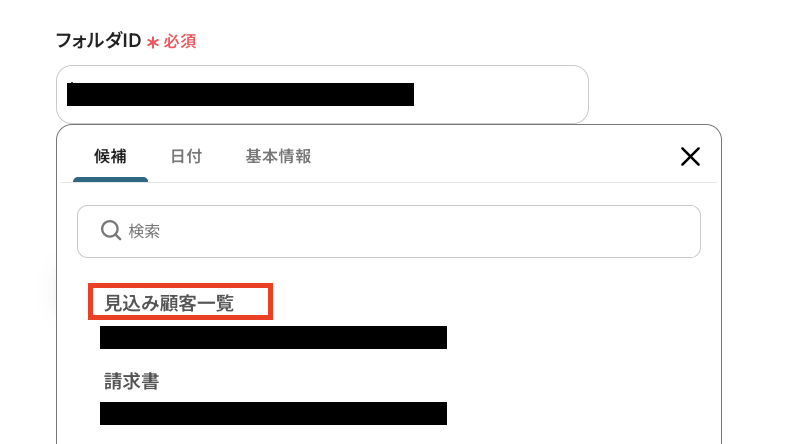
Task: Click the 検索 placeholder text
Action: 144,231
